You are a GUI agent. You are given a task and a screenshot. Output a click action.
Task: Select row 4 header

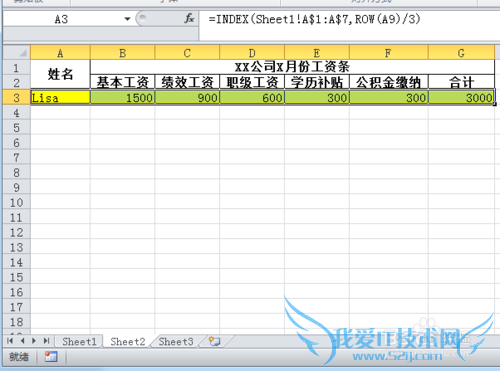pos(17,112)
